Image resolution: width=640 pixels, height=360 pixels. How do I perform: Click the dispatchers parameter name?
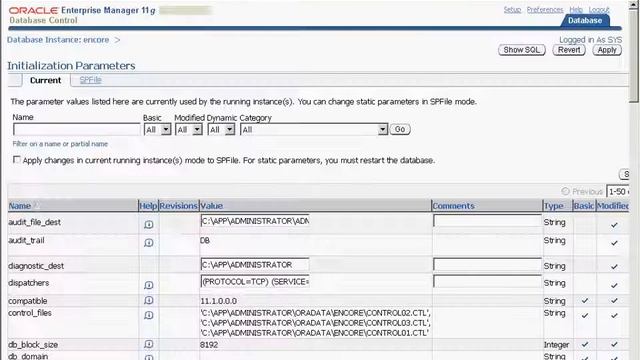click(x=29, y=283)
